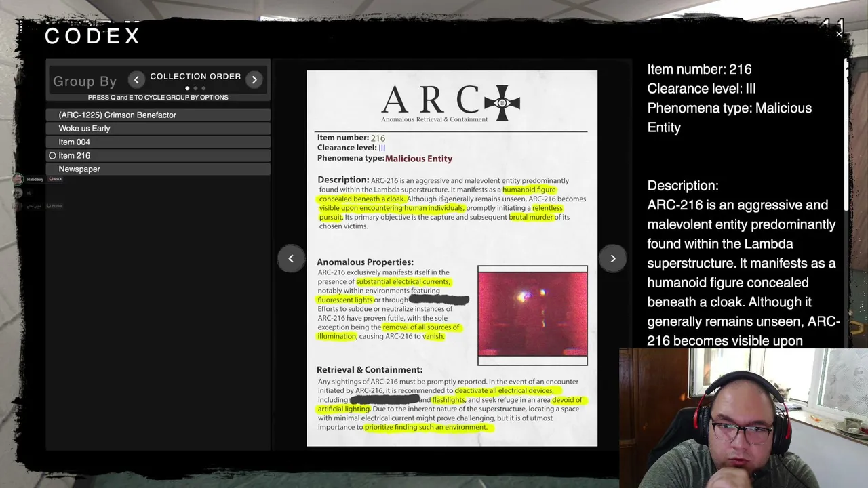The width and height of the screenshot is (868, 488).
Task: Click the Clearance level: III transcript line
Action: click(701, 89)
